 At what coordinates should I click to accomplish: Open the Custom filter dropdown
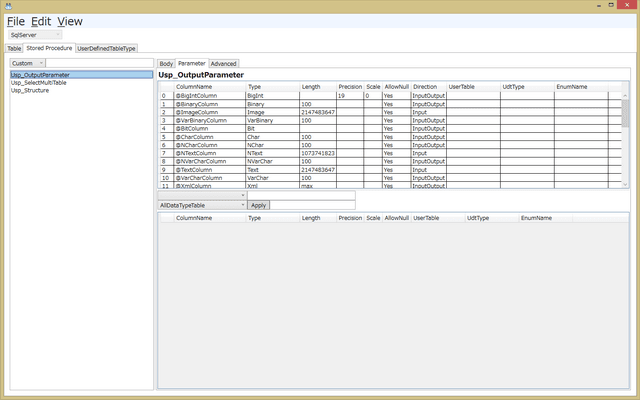[x=27, y=63]
